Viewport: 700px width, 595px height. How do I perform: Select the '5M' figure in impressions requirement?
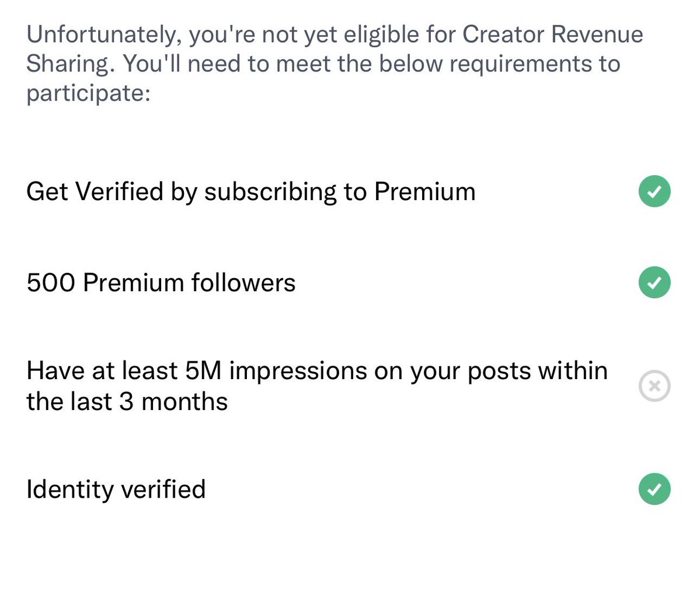coord(203,371)
